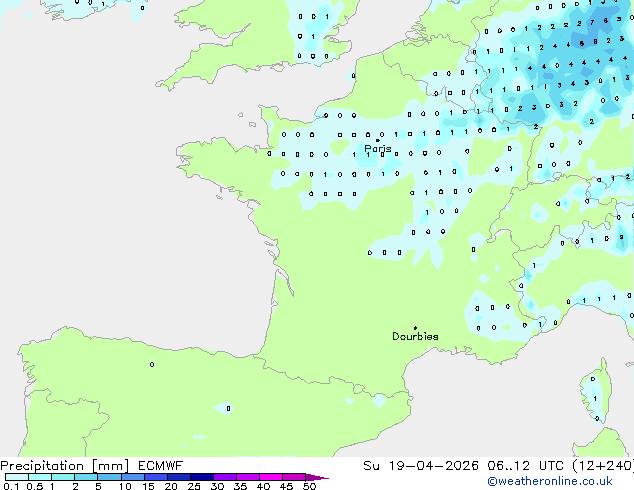Click the '(12+240)' forecast offset text

coord(603,466)
